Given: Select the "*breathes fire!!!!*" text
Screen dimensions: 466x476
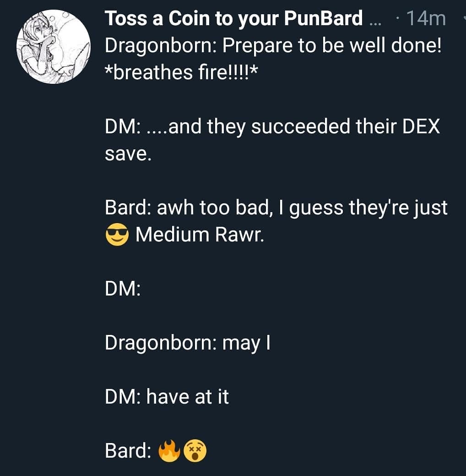Looking at the screenshot, I should click(181, 73).
